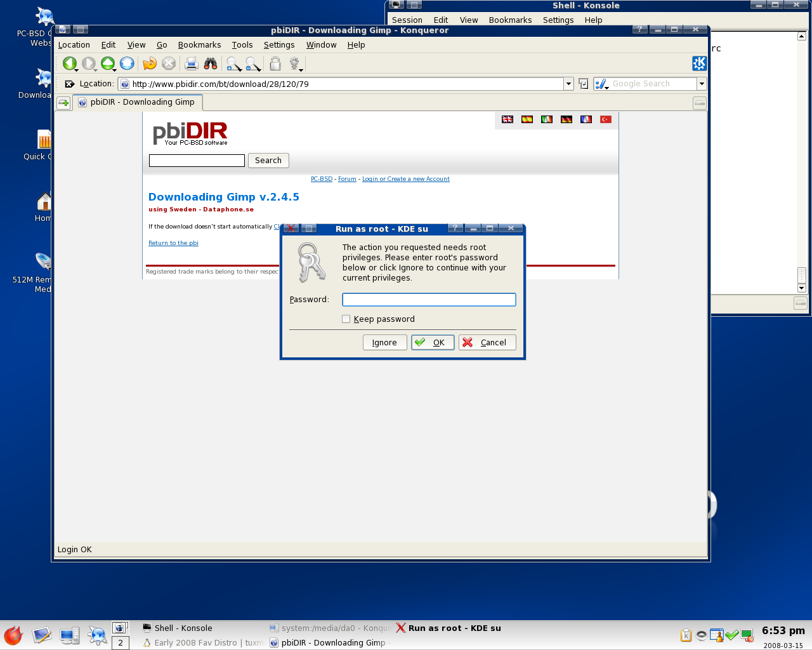The height and width of the screenshot is (650, 812).
Task: Open the Tools menu in Konqueror
Action: [x=242, y=45]
